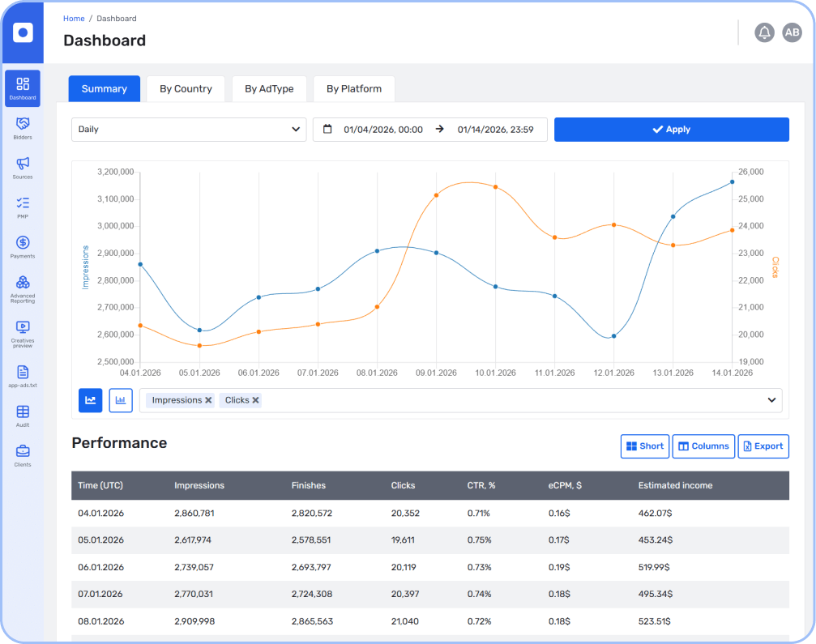Image resolution: width=816 pixels, height=644 pixels.
Task: Follow the Home breadcrumb link
Action: point(74,18)
